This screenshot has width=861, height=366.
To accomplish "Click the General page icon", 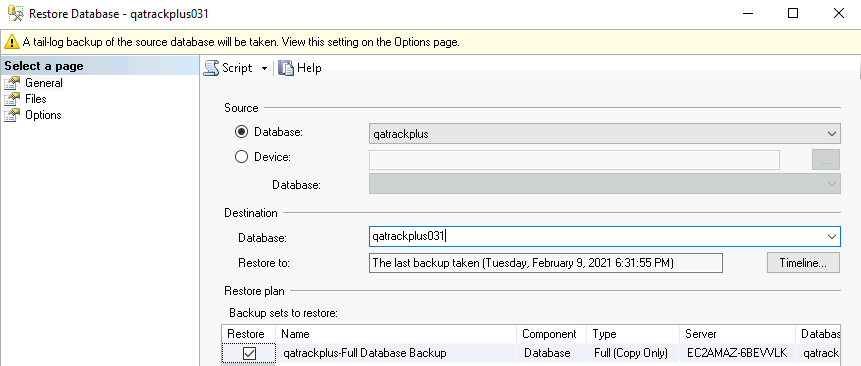I will point(12,83).
